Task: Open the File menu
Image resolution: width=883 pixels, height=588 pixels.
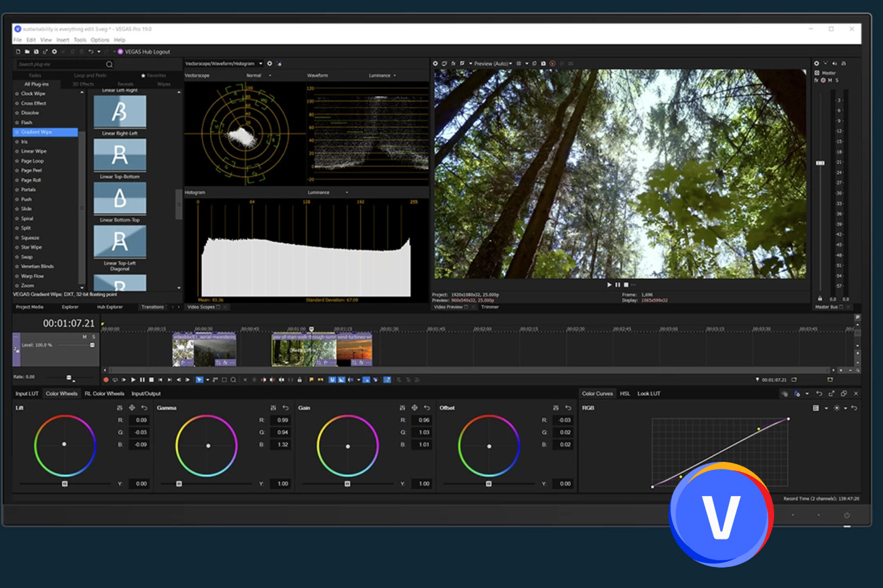Action: tap(17, 40)
